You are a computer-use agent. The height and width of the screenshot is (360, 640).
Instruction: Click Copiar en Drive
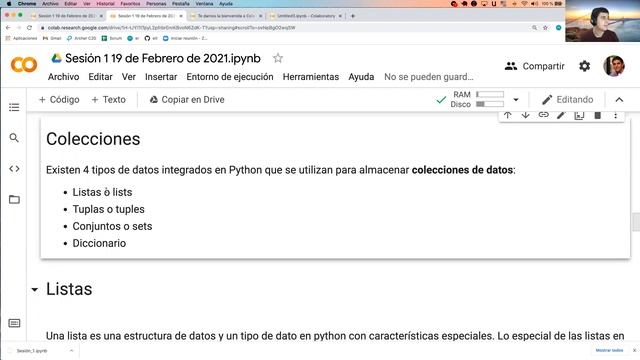point(187,100)
